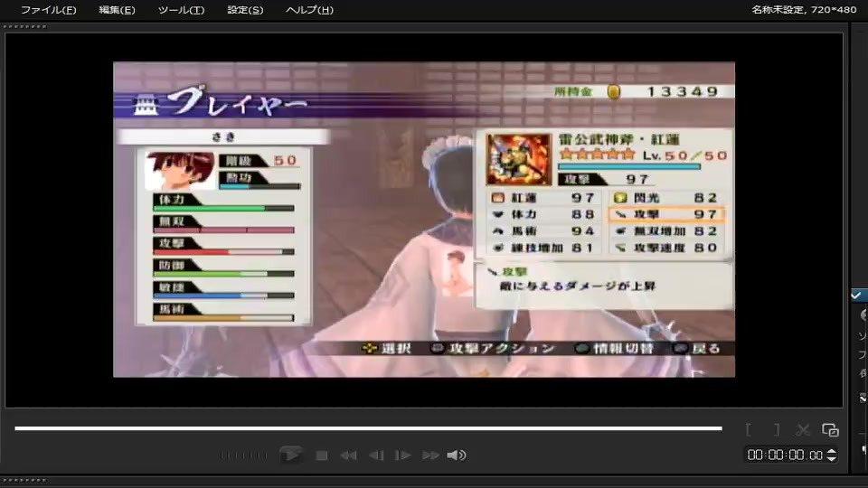Set mark-out with the right bracket icon

pyautogui.click(x=776, y=429)
